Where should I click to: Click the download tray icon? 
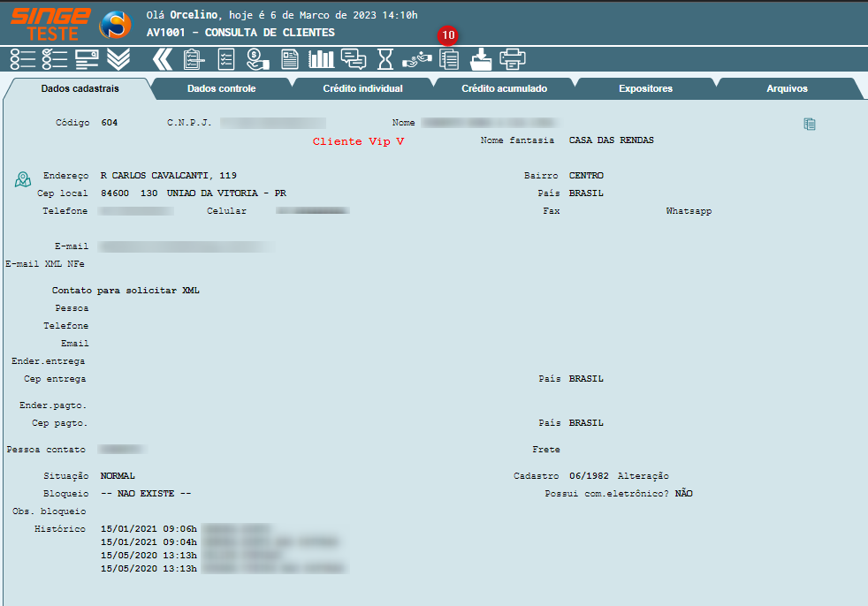[481, 59]
